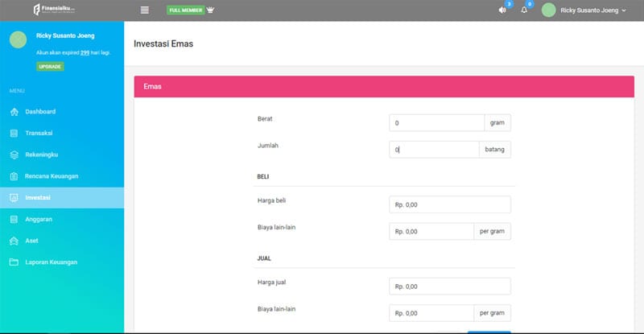This screenshot has height=334, width=644.
Task: Focus the Harga jual input field
Action: (x=450, y=287)
